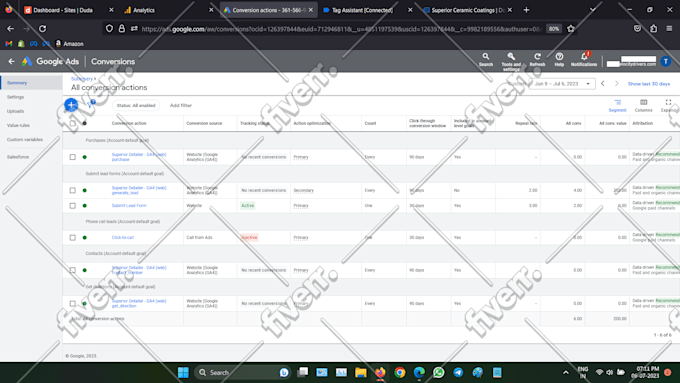The width and height of the screenshot is (680, 383).
Task: Show hidden system tray icons chevron
Action: pyautogui.click(x=566, y=372)
